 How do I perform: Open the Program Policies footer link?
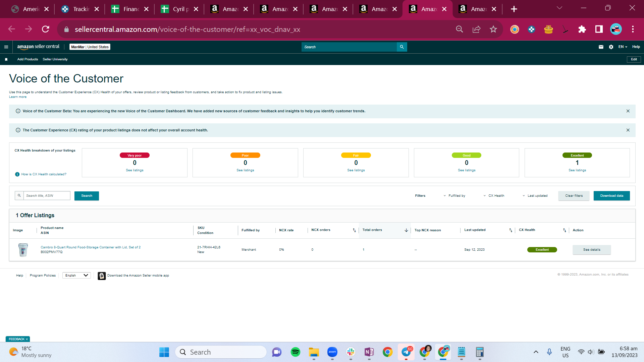(43, 276)
